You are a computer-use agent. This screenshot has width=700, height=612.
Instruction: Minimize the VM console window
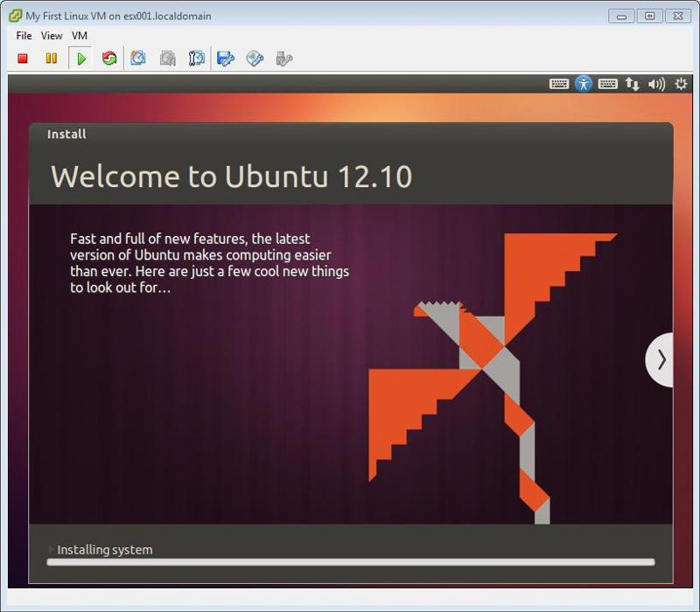621,16
